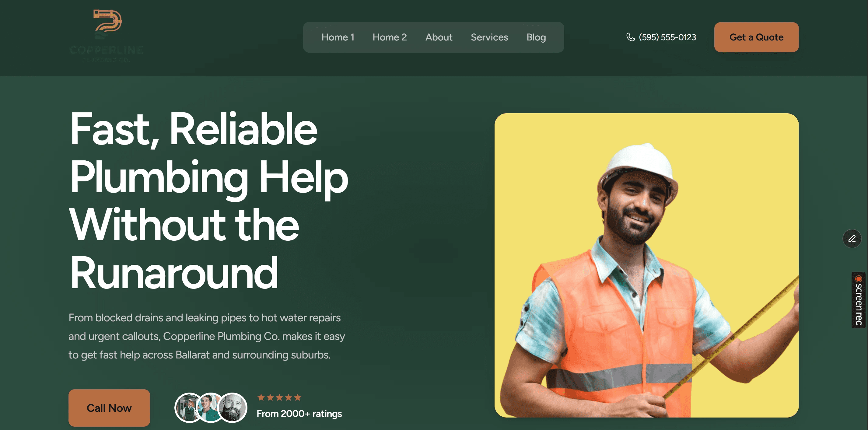Select the bearded man avatar
The width and height of the screenshot is (868, 430).
tap(233, 408)
